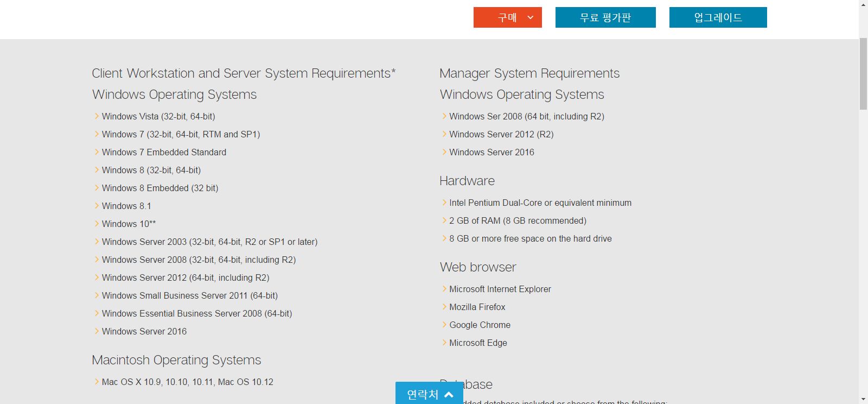Click Windows Server 2016 in manager list
Screen dimensions: 868x404
pyautogui.click(x=492, y=152)
